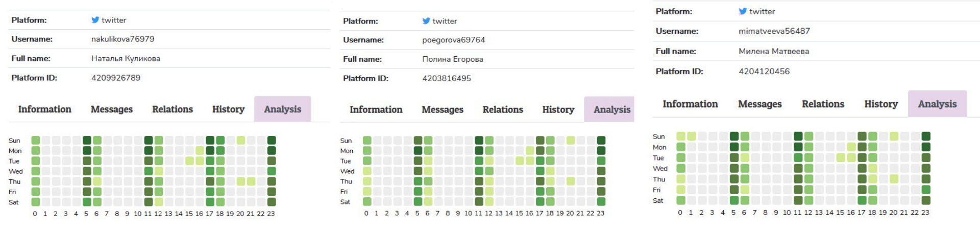The height and width of the screenshot is (230, 980).
Task: Open Relations tab for Полина Егорова
Action: [503, 110]
